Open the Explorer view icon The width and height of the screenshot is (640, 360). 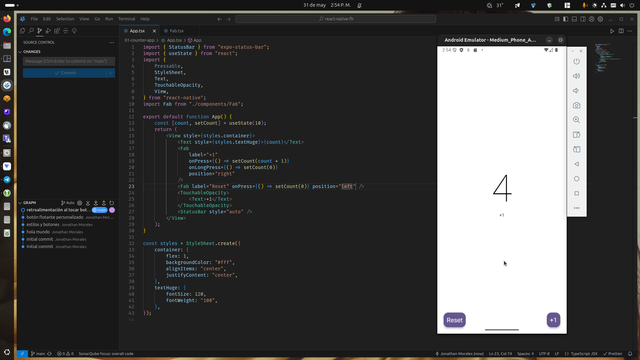pos(22,31)
